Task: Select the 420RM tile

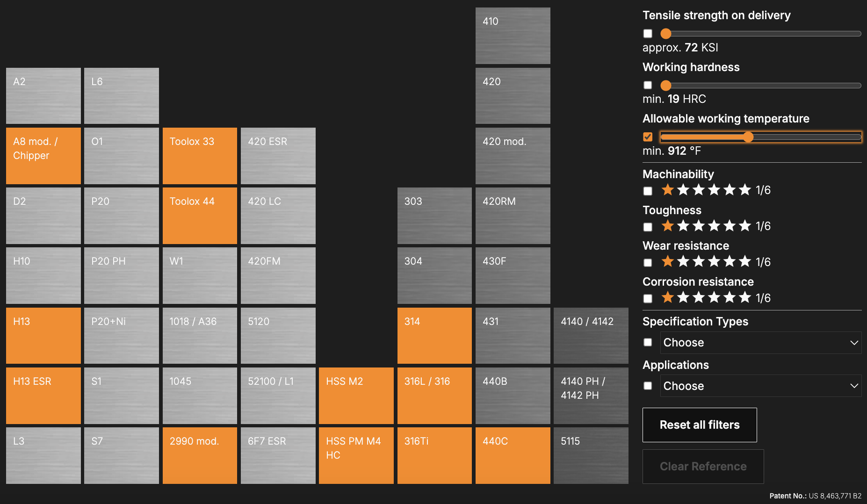Action: point(513,216)
